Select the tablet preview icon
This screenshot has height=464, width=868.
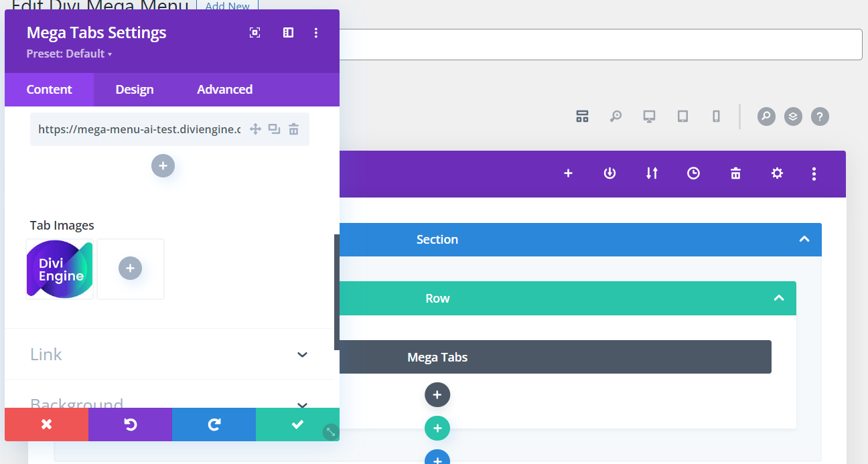[682, 117]
